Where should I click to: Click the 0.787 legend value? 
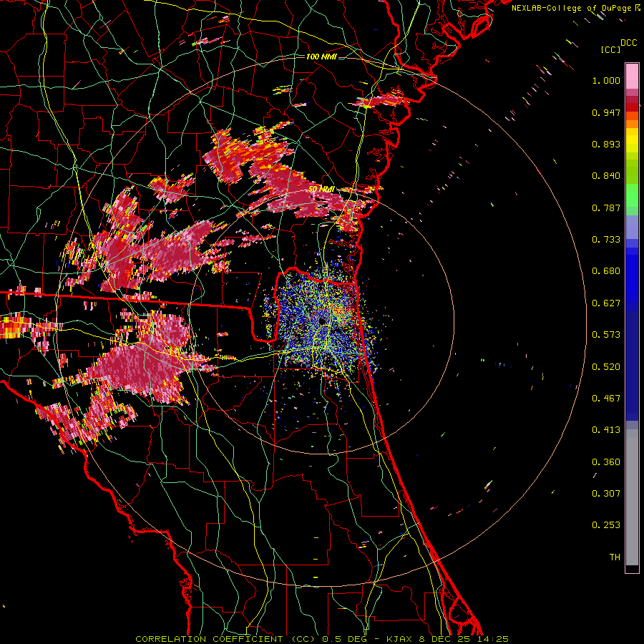pos(606,208)
